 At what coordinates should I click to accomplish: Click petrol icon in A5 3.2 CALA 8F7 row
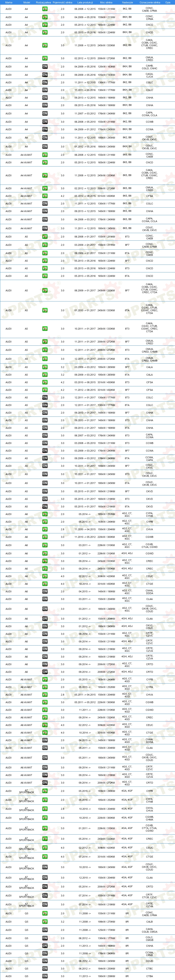(x=45, y=367)
